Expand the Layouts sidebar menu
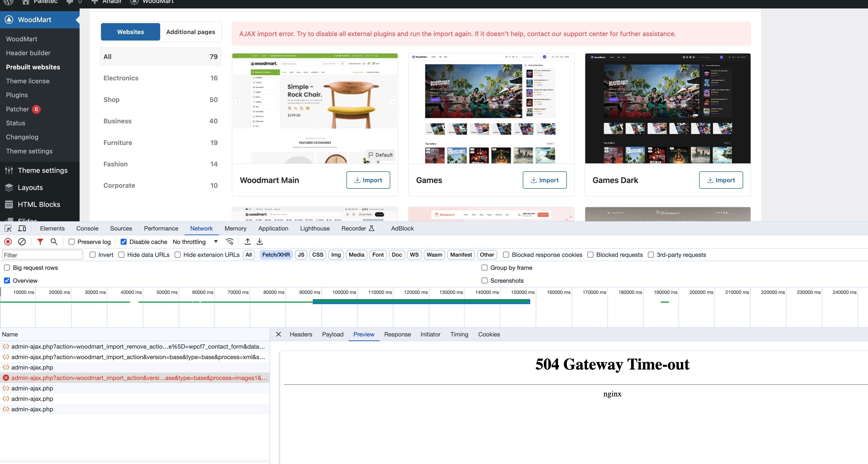This screenshot has height=464, width=868. 30,188
